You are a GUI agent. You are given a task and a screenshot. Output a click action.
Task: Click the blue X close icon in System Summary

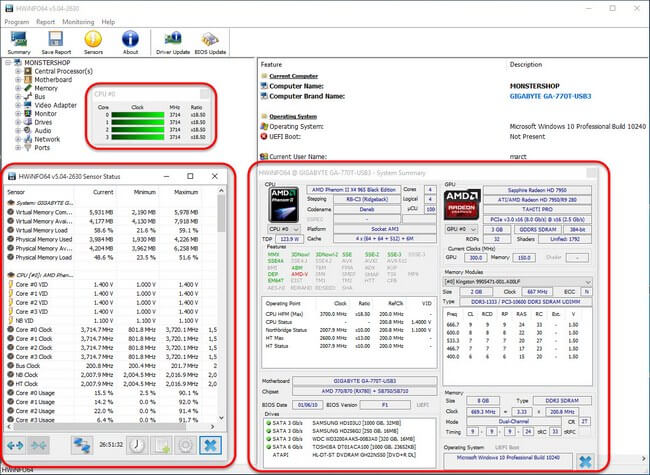[585, 461]
